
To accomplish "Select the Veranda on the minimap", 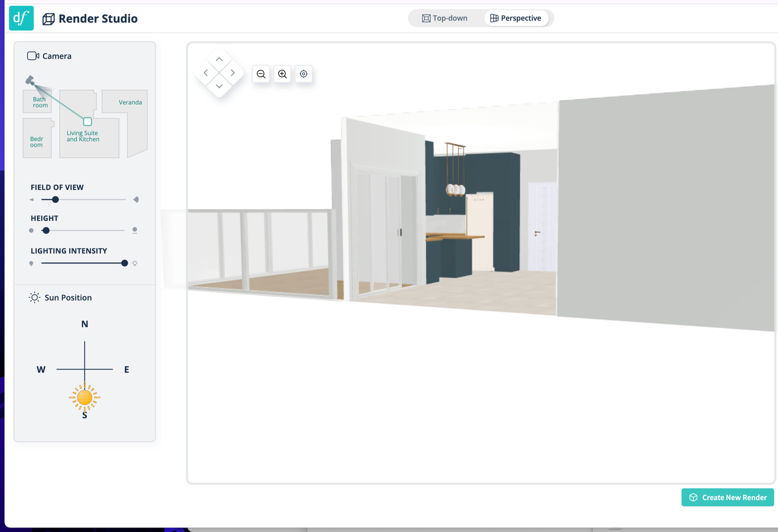I will coord(130,102).
